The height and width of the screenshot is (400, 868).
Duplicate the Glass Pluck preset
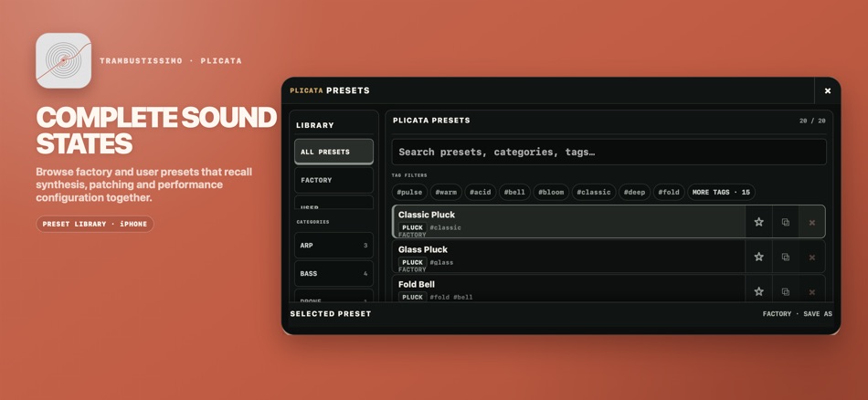(785, 257)
